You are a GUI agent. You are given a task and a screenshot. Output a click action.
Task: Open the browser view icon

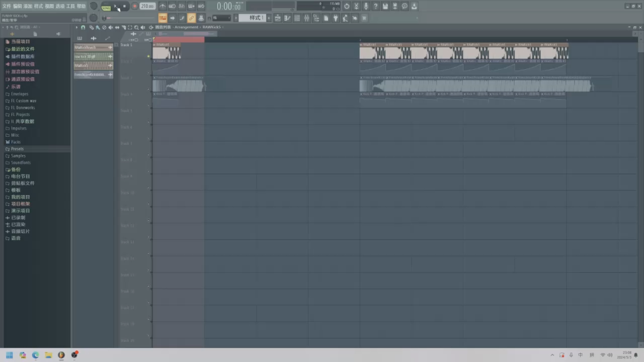tap(316, 18)
